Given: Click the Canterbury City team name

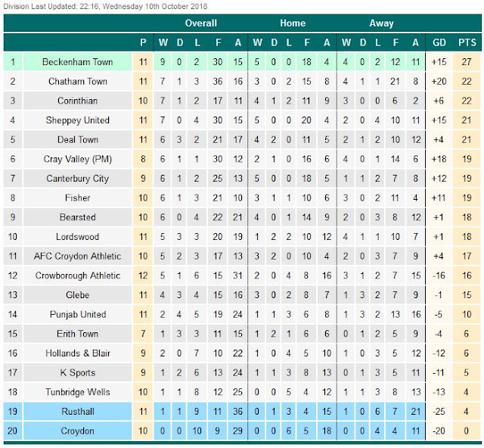Looking at the screenshot, I should (x=77, y=179).
